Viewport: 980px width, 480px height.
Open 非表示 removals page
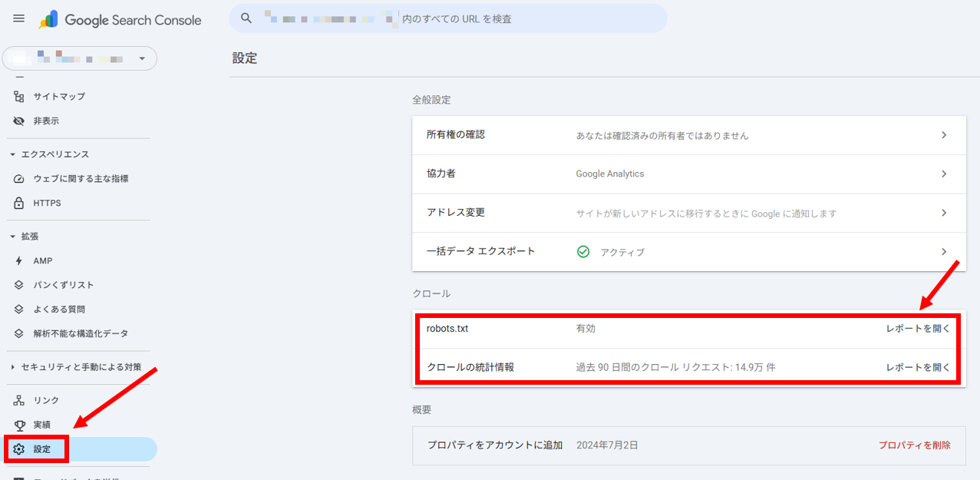click(46, 121)
